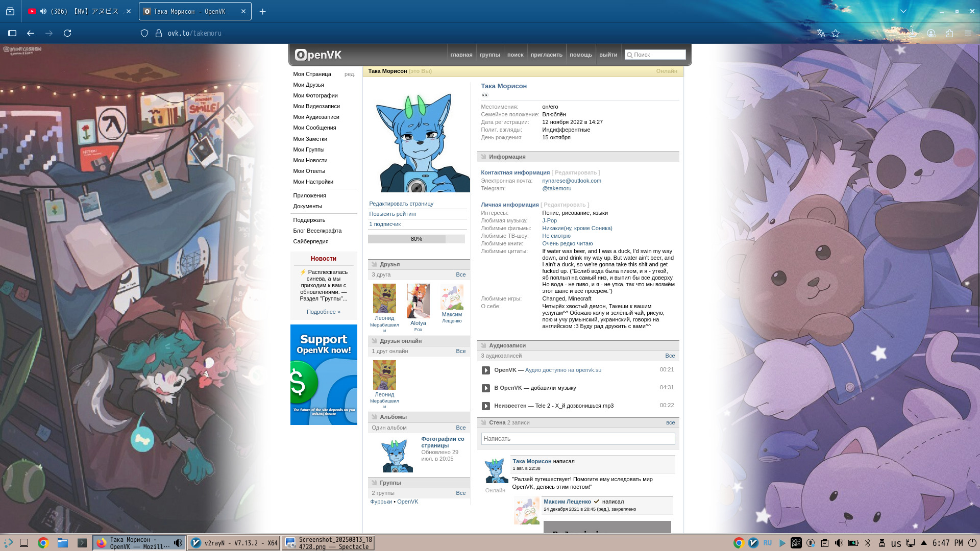980x551 pixels.
Task: Click the 80% profile rating progress bar
Action: coord(416,239)
